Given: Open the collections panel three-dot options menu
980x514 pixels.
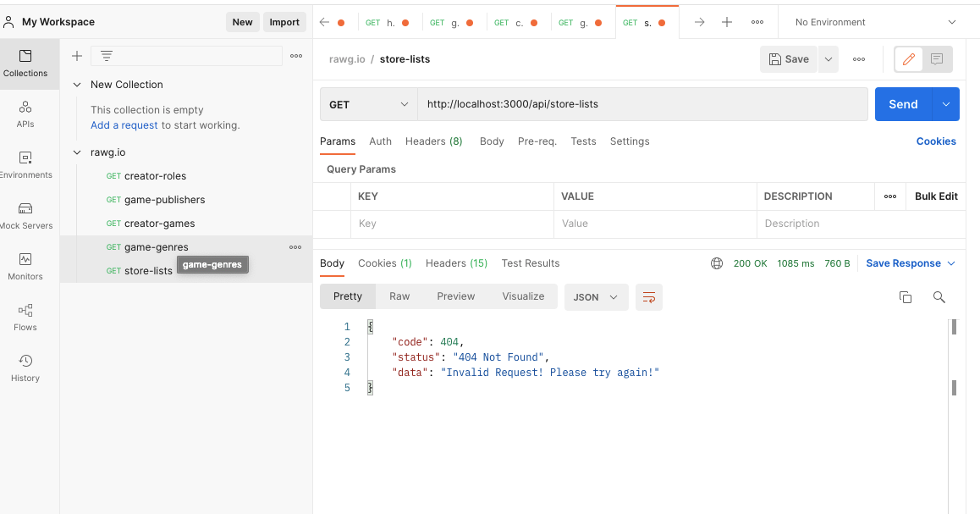Looking at the screenshot, I should coord(296,56).
